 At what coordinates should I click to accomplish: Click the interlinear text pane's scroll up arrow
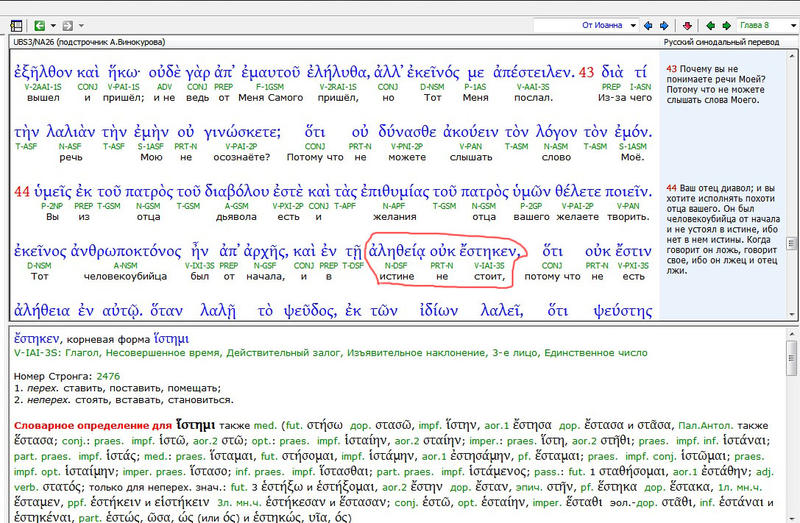tap(792, 56)
